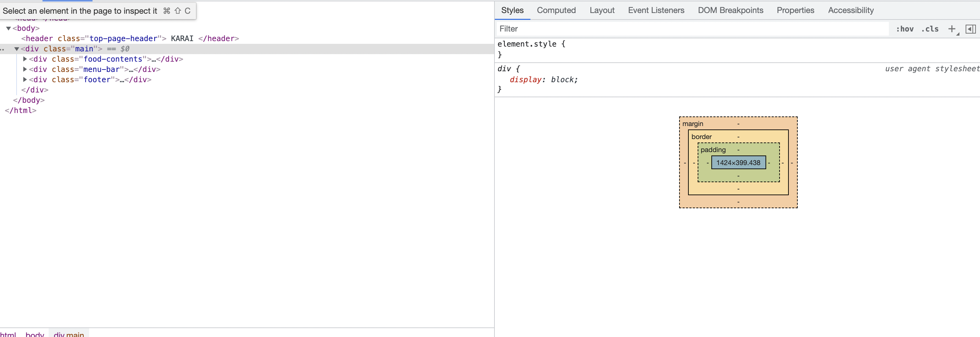The image size is (980, 337).
Task: Select the header top-page-header element row
Action: (130, 38)
